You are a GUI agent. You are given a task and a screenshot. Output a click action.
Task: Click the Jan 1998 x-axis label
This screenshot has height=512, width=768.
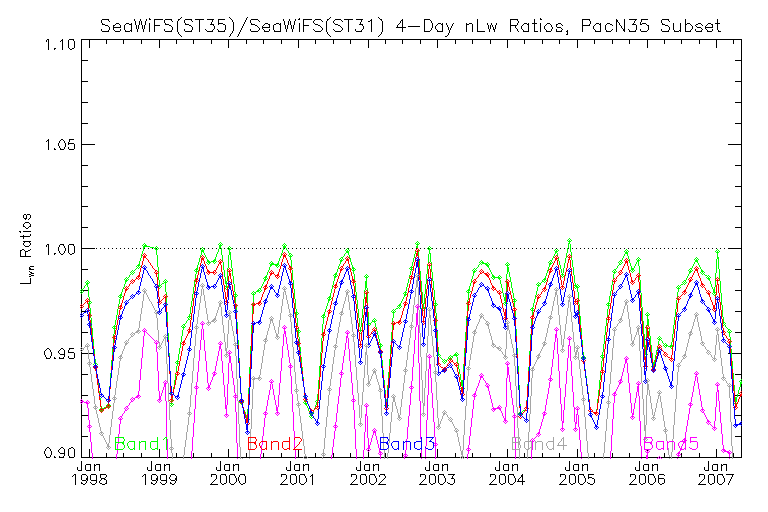coord(89,472)
